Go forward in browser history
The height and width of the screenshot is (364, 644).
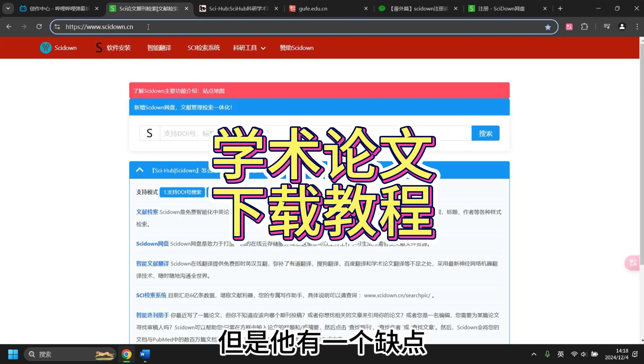(x=24, y=26)
